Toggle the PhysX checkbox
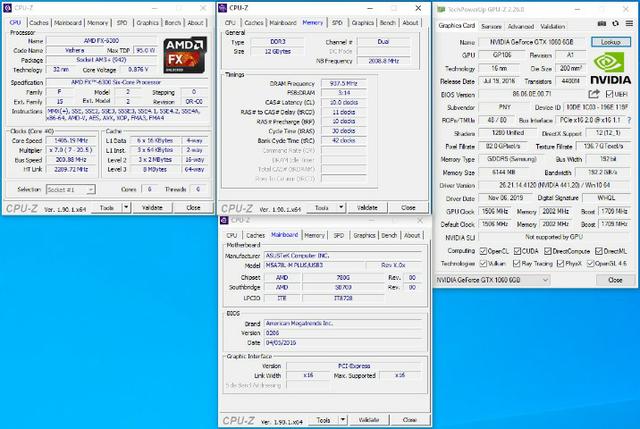 tap(561, 263)
